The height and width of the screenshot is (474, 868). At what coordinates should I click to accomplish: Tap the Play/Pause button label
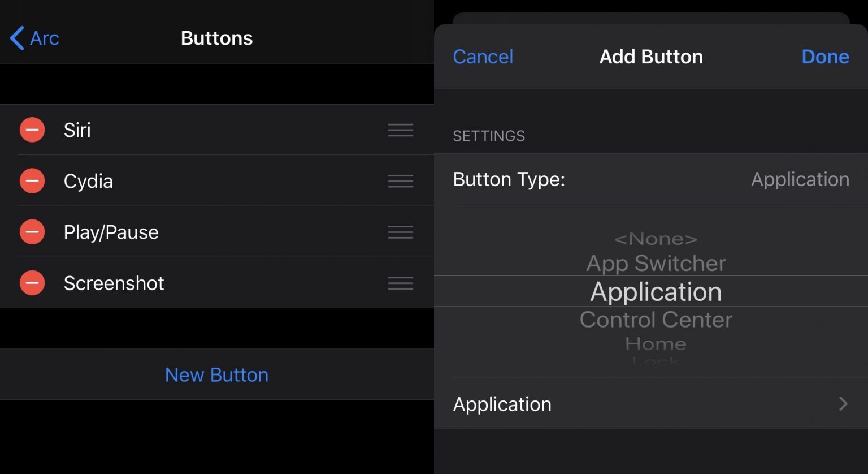point(111,232)
